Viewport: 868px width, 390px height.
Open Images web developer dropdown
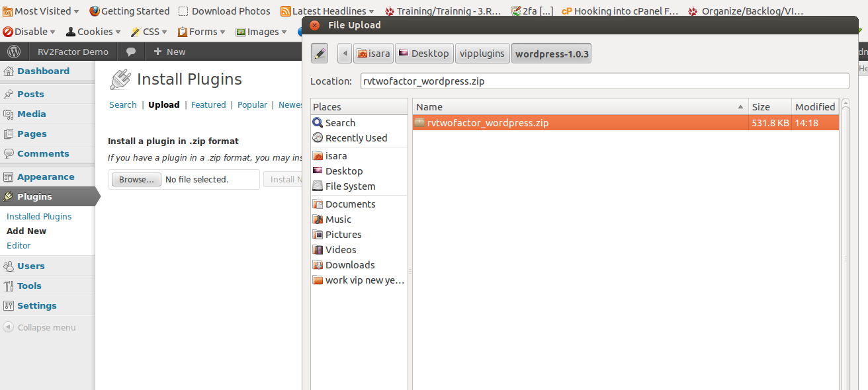(261, 31)
